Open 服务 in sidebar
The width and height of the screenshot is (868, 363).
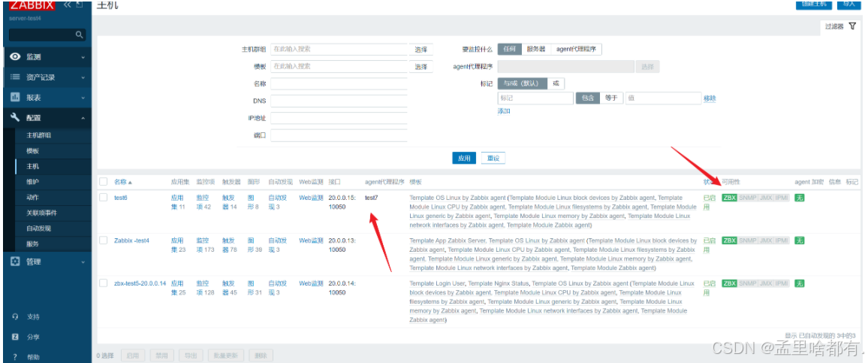(x=32, y=244)
